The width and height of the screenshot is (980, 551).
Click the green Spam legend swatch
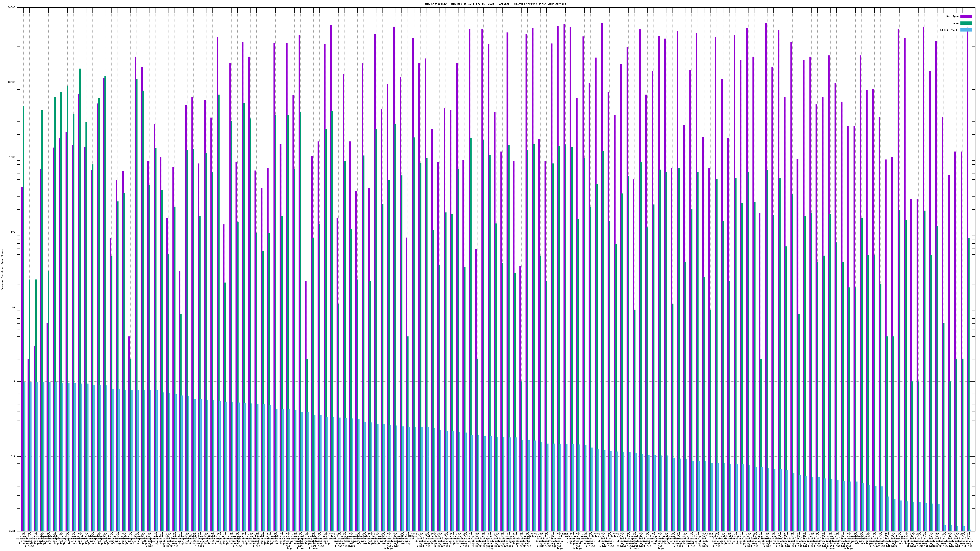(966, 23)
